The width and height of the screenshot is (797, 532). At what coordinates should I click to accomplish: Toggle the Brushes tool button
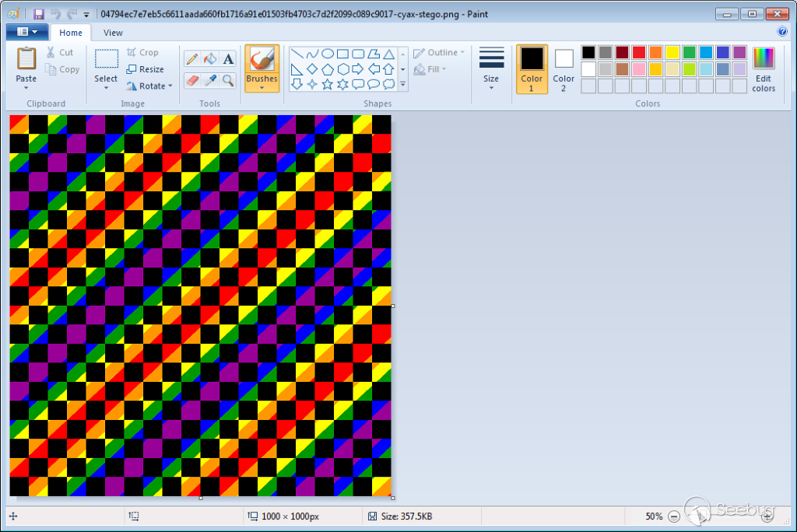(x=262, y=68)
